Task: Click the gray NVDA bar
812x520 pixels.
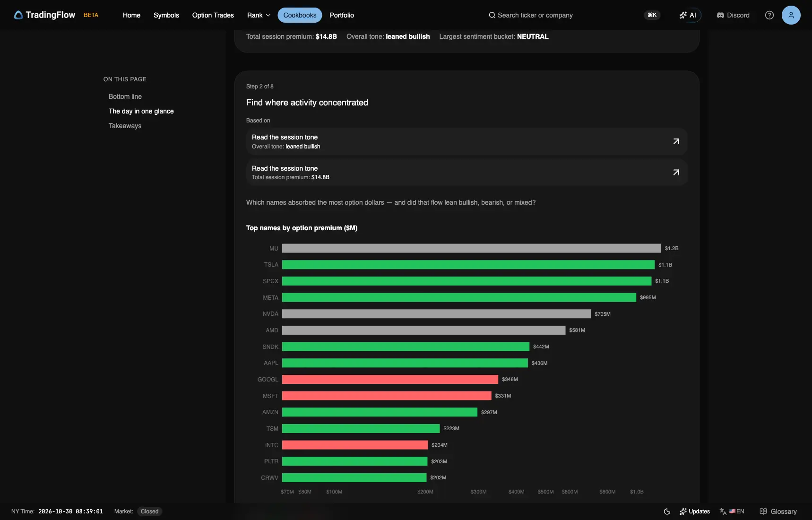Action: click(437, 314)
